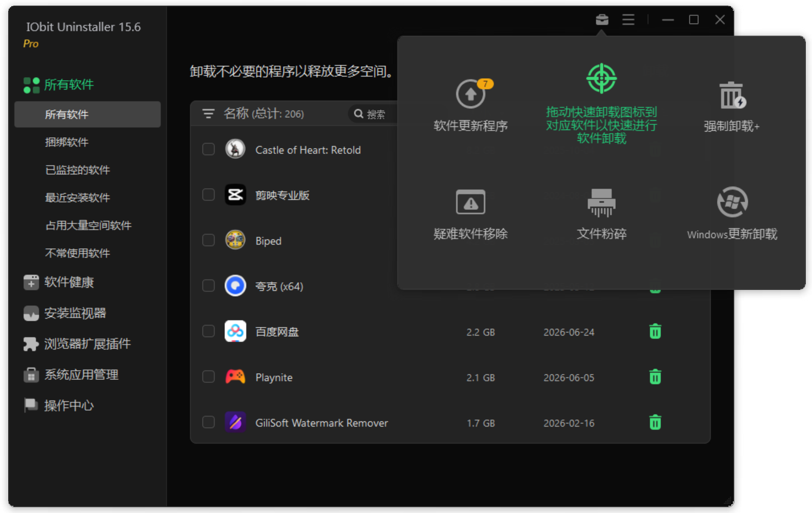812x513 pixels.
Task: Select the GiliSoft Watermark Remover checkbox
Action: pos(208,423)
